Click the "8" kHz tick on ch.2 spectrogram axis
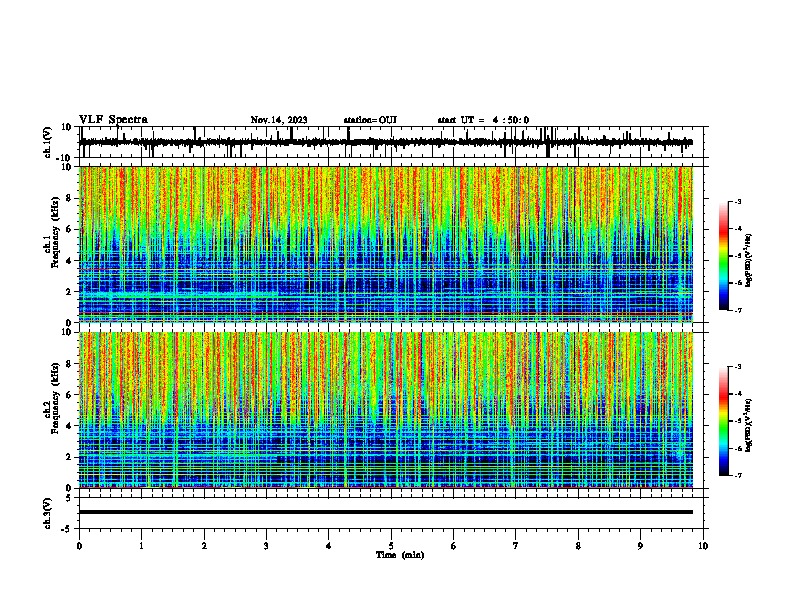The image size is (792, 612). tap(69, 364)
